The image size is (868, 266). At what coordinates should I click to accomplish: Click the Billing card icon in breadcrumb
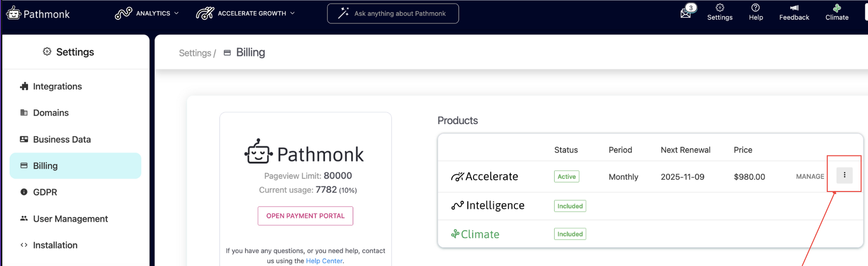click(227, 53)
